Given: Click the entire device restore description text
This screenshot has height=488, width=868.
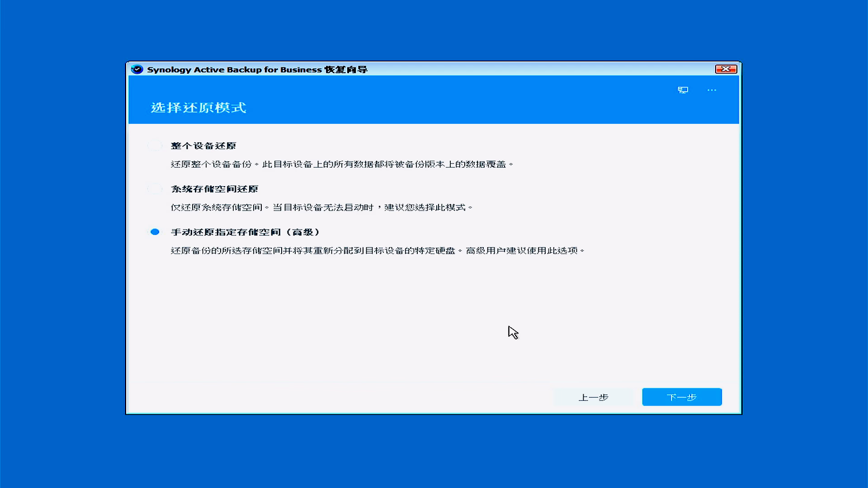Looking at the screenshot, I should click(341, 164).
